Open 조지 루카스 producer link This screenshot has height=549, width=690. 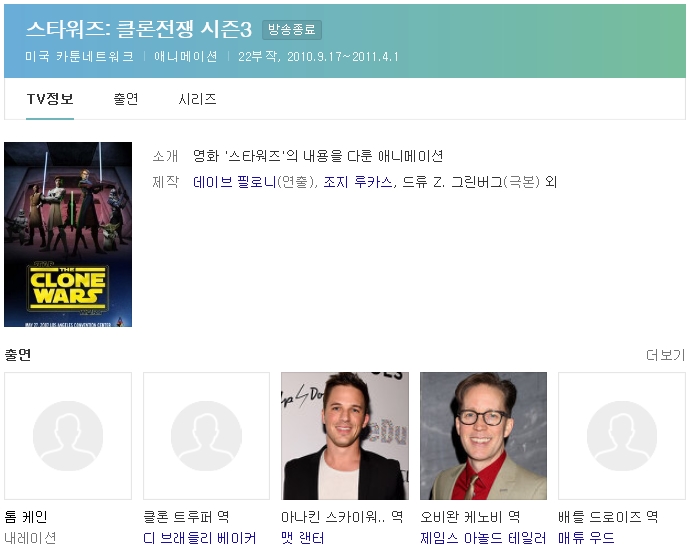(x=356, y=182)
